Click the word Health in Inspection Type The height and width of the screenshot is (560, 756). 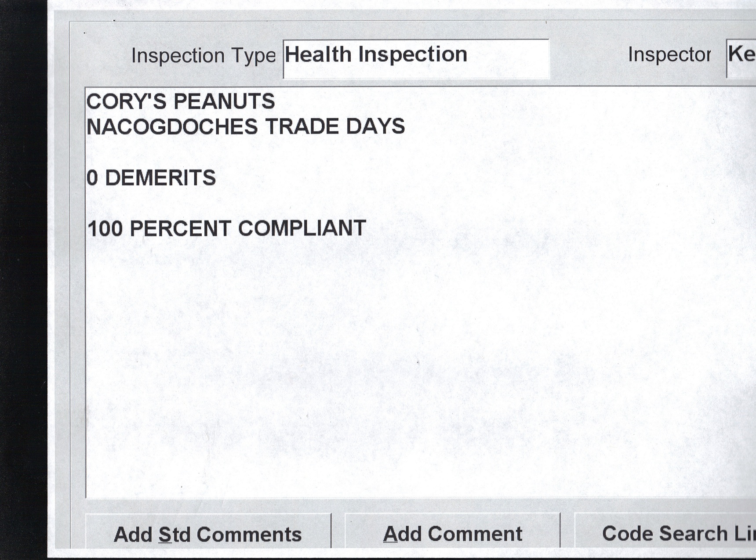point(318,55)
